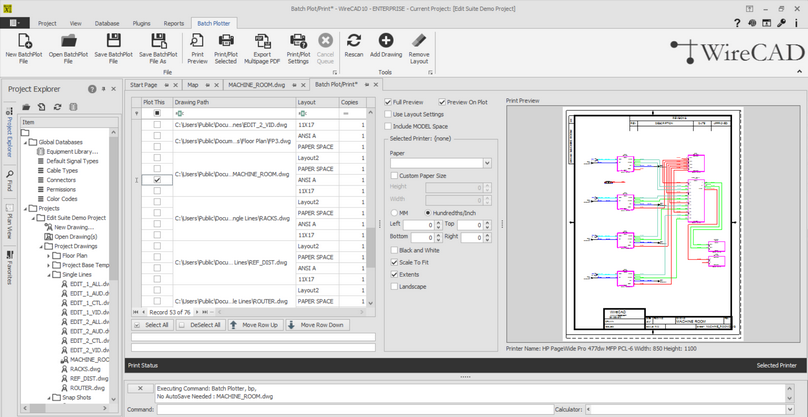
Task: Close the console with its X button
Action: tap(138, 388)
